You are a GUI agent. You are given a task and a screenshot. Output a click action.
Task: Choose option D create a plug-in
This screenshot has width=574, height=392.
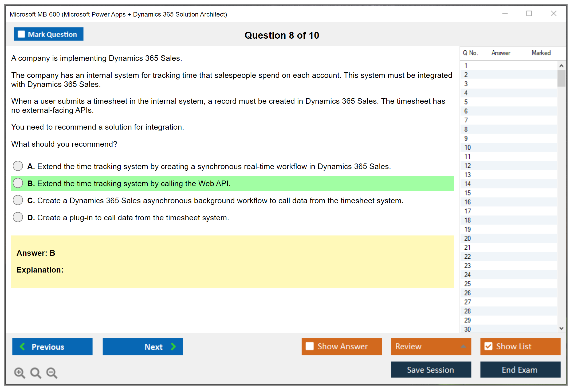pos(18,217)
